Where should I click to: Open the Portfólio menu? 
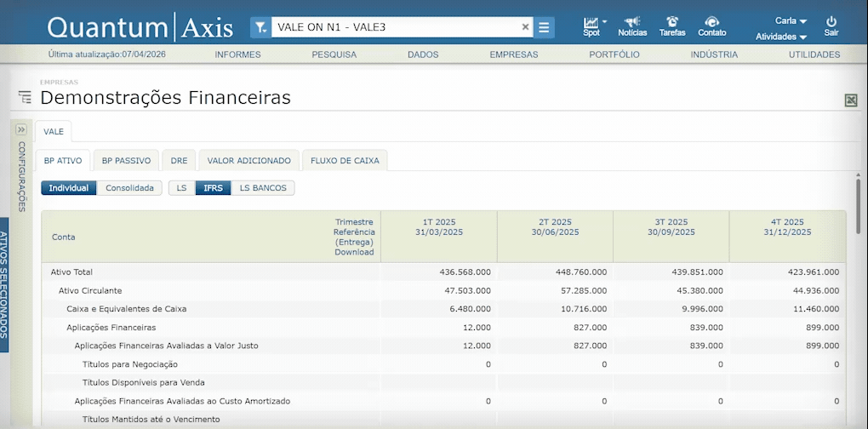[x=614, y=54]
